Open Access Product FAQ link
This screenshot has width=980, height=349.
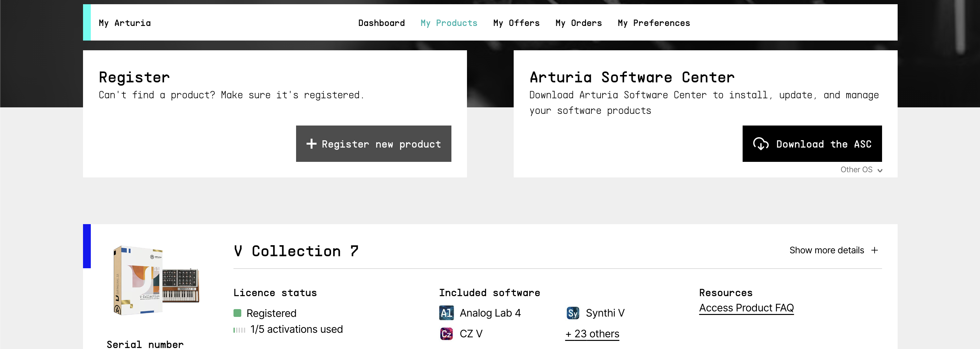coord(747,308)
